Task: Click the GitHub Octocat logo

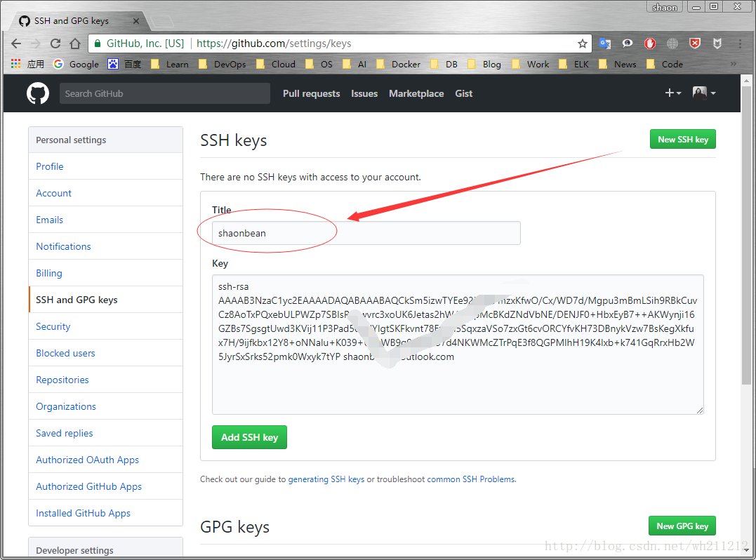Action: [x=37, y=93]
